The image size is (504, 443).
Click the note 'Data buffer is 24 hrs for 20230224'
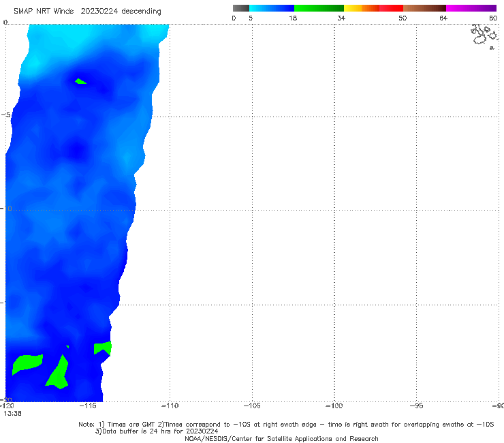point(157,431)
